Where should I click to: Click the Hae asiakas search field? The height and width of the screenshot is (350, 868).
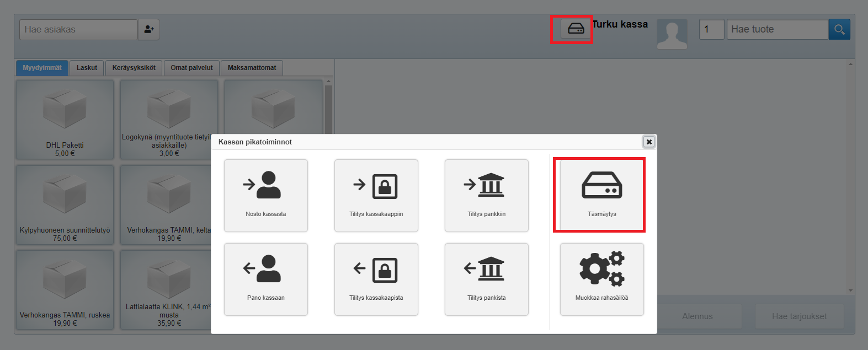(x=78, y=30)
